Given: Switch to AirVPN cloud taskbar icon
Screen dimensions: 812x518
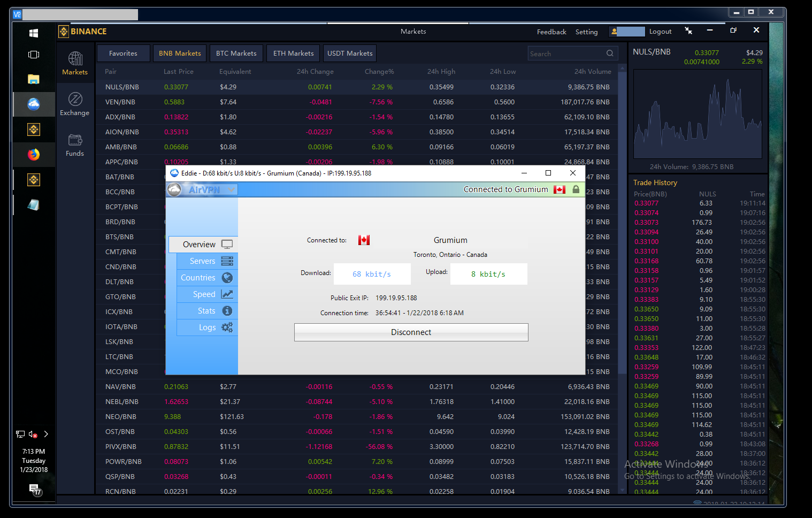Looking at the screenshot, I should [x=34, y=104].
